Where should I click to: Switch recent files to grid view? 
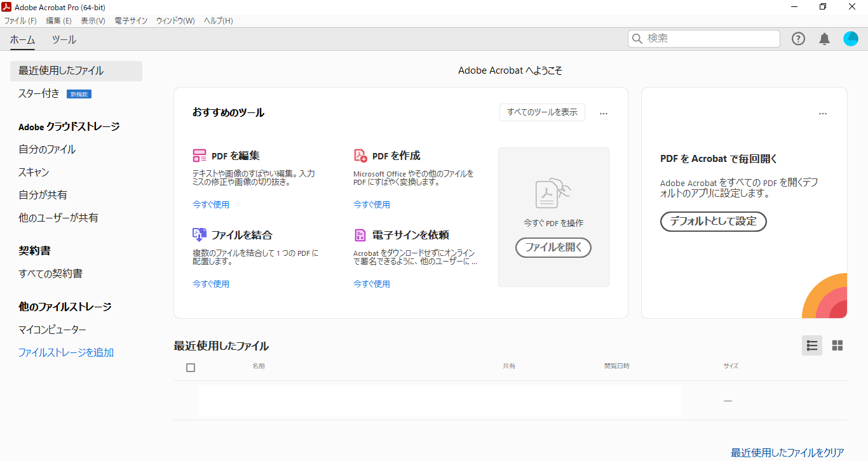point(837,345)
